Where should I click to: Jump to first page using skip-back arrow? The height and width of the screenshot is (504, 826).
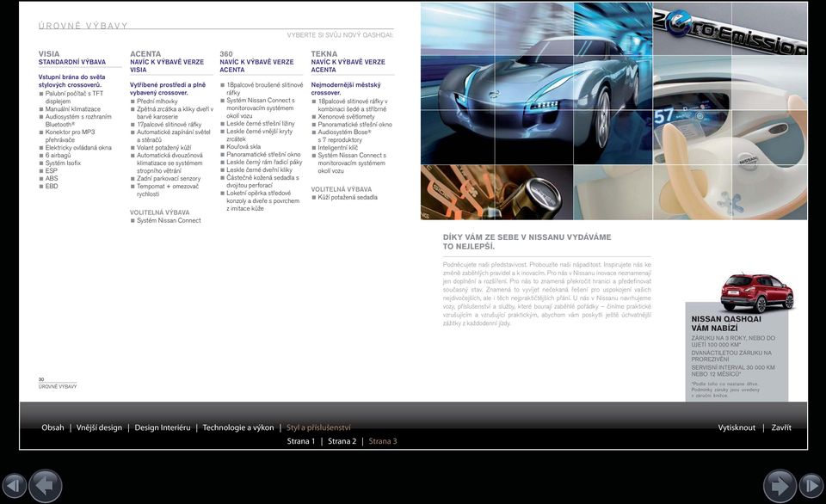(15, 486)
